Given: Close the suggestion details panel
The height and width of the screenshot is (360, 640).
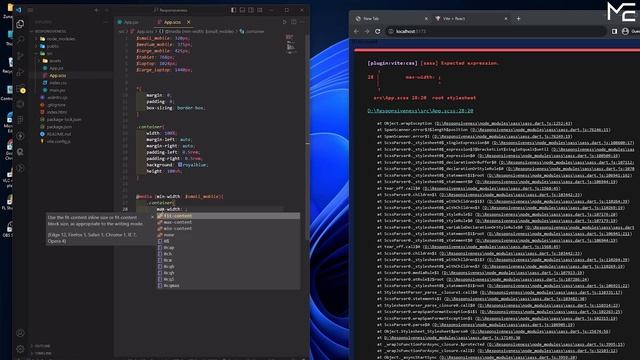Looking at the screenshot, I should coord(152,217).
